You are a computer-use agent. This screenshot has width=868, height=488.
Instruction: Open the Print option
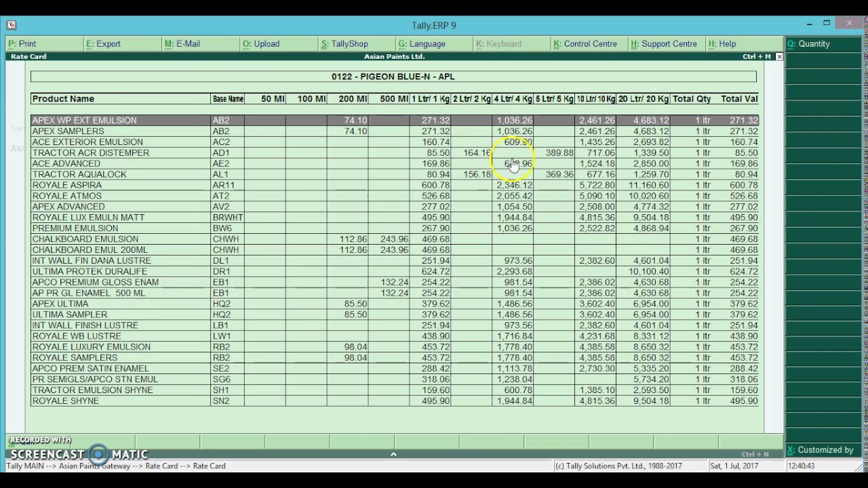[22, 43]
